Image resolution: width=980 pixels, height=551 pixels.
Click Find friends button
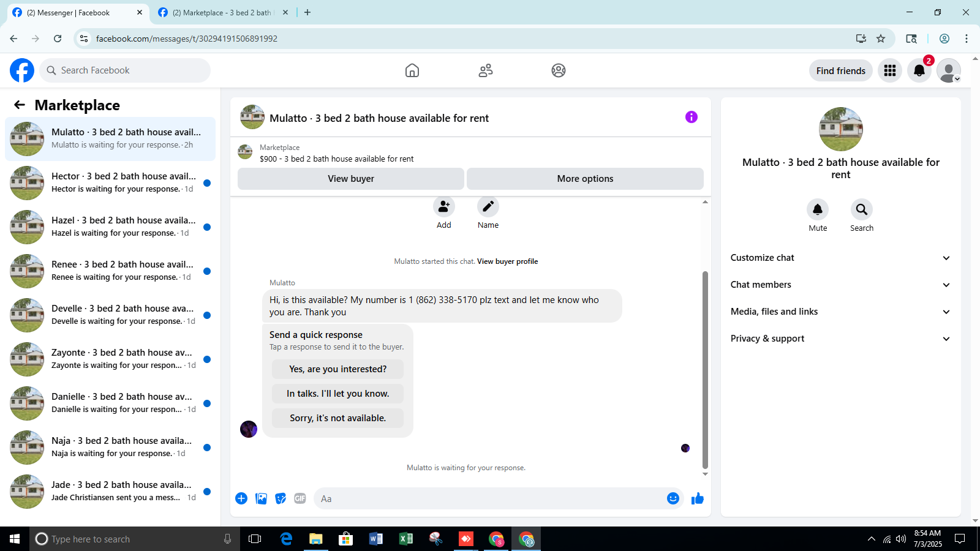point(841,70)
